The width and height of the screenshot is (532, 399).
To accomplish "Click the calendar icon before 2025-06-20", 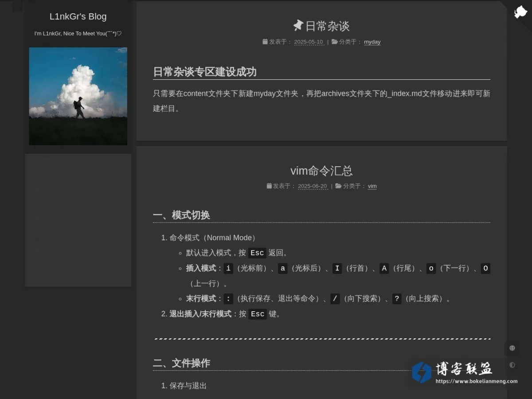I will (x=269, y=186).
